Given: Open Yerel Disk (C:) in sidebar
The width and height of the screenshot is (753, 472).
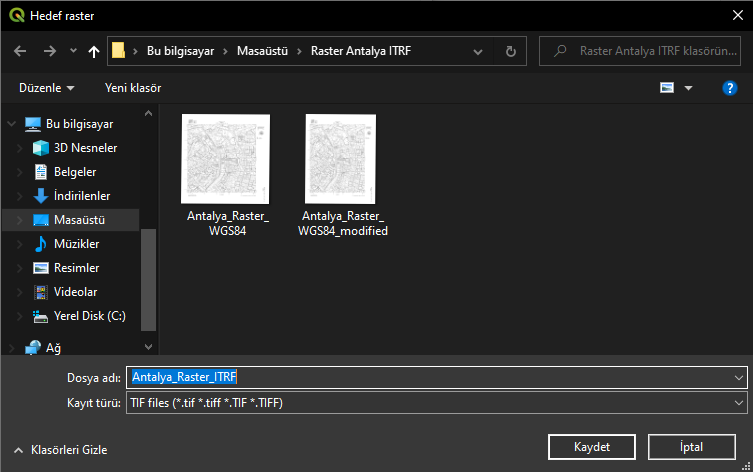Looking at the screenshot, I should (89, 316).
